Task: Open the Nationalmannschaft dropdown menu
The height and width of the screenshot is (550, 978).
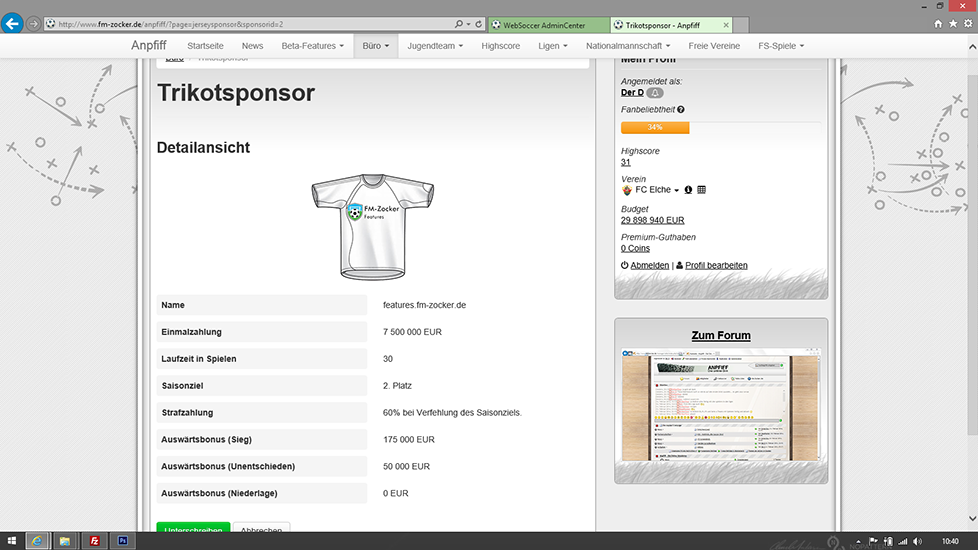Action: click(x=628, y=46)
